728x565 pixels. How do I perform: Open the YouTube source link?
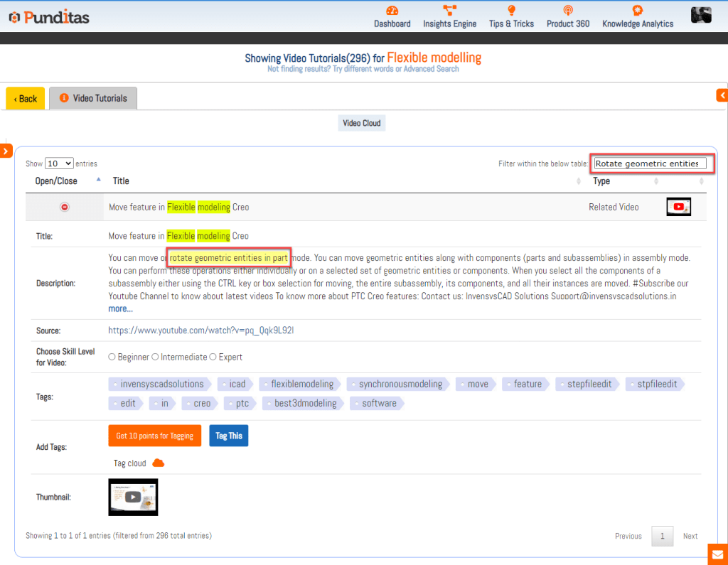201,330
